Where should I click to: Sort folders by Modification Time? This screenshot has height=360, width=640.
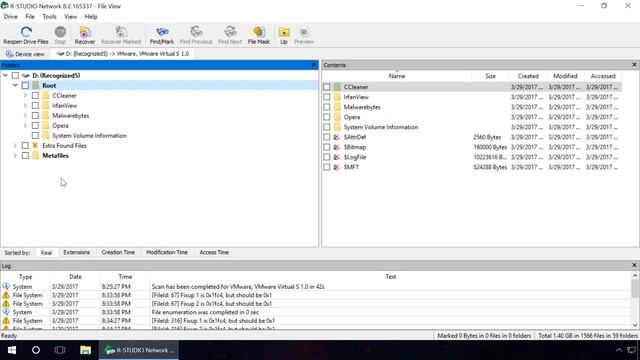pos(167,252)
